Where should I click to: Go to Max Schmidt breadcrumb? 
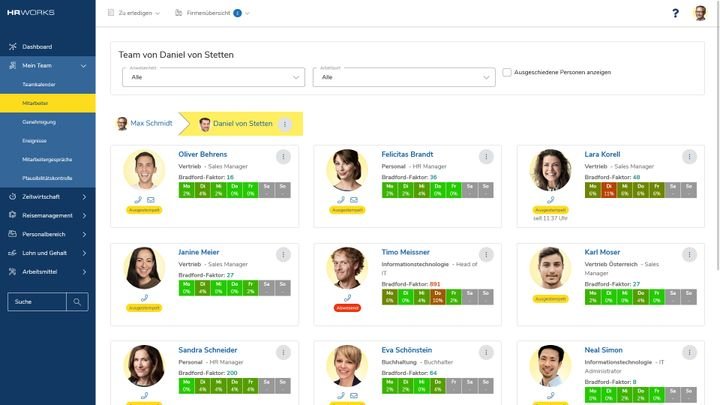click(x=145, y=123)
